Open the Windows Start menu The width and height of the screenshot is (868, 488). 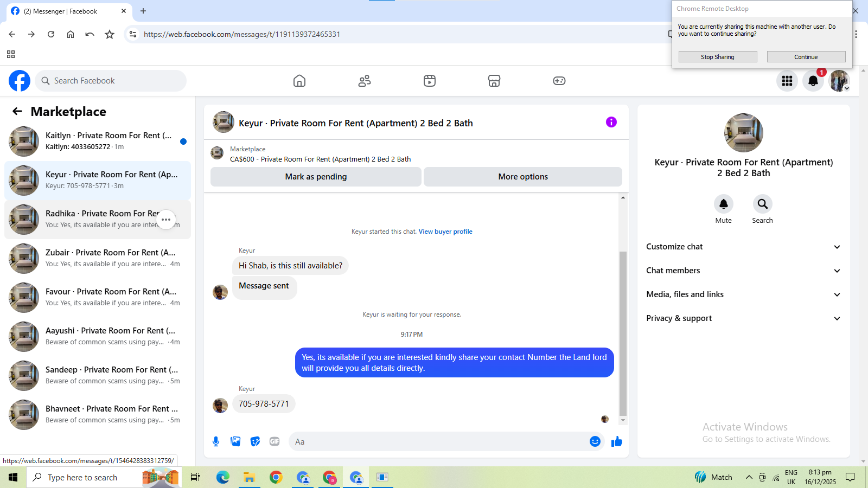coord(13,477)
